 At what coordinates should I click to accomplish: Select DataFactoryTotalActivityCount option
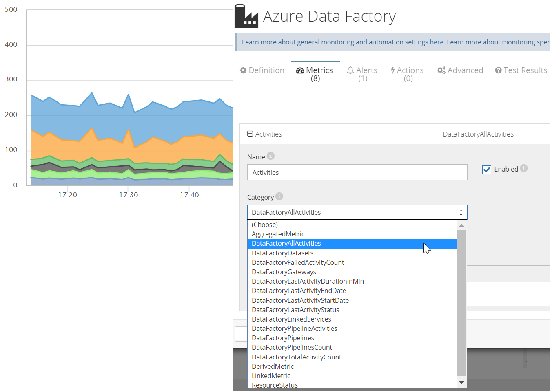pyautogui.click(x=352, y=357)
